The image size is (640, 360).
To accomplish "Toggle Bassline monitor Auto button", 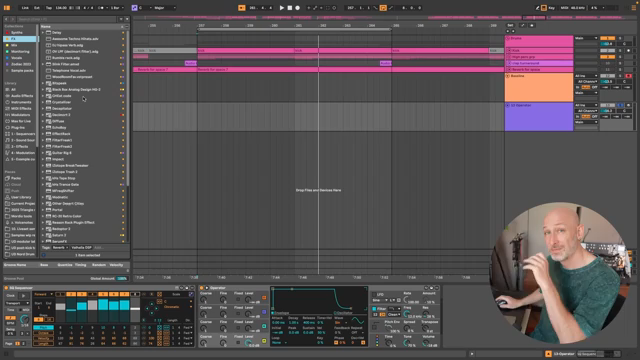I will 586,87.
